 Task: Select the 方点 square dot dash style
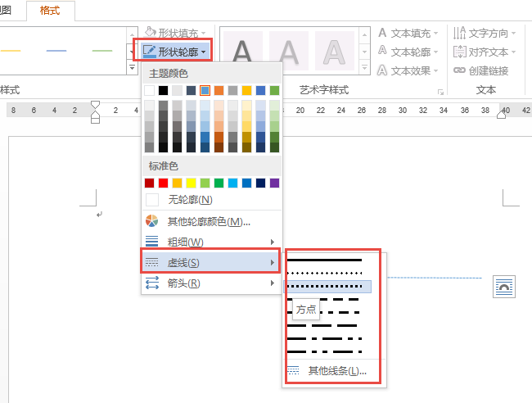point(327,286)
